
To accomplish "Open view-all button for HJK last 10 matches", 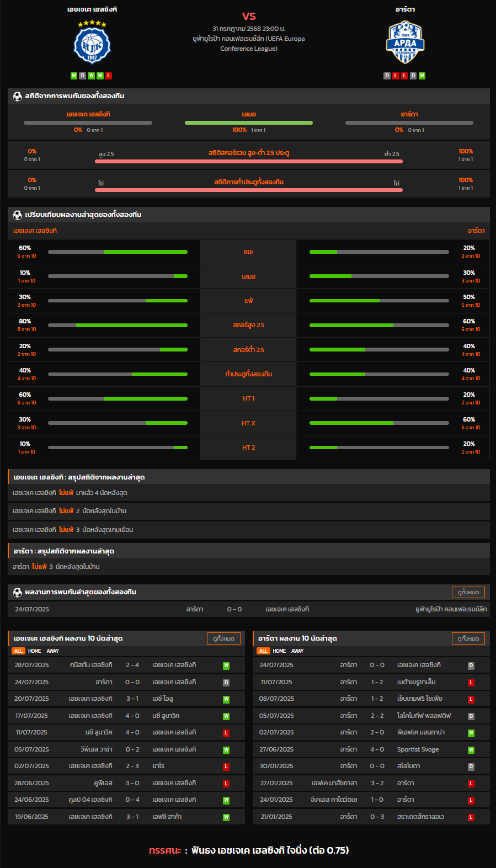I will [x=223, y=638].
